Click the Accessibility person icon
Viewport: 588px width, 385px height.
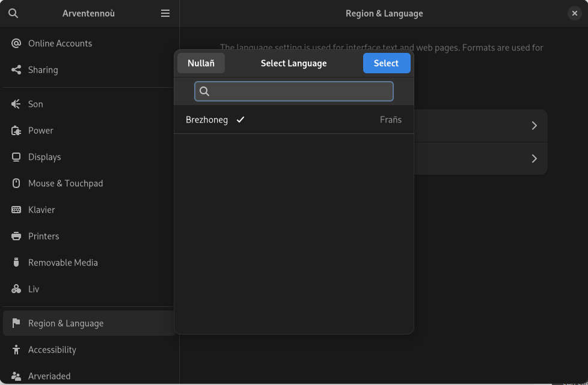(16, 350)
